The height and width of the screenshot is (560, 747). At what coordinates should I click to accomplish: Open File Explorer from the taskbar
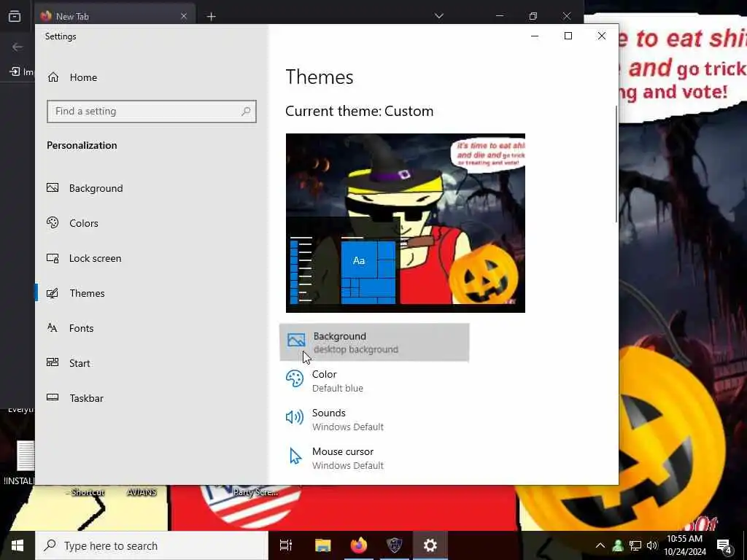(x=322, y=545)
